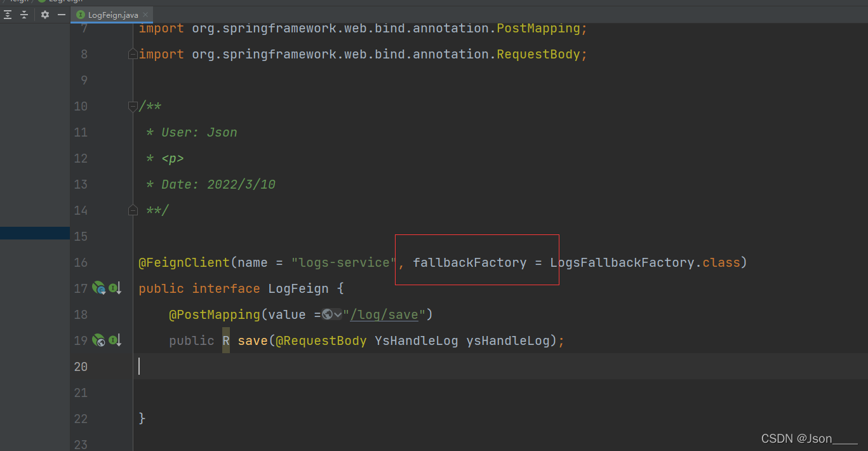Click the R return type on line 19
The width and height of the screenshot is (868, 451).
click(x=226, y=340)
